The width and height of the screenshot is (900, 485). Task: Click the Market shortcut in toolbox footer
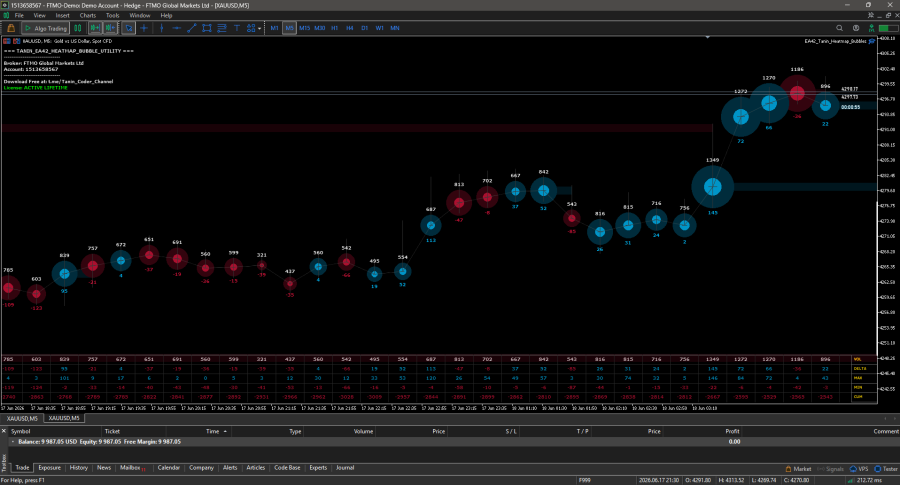pos(798,469)
